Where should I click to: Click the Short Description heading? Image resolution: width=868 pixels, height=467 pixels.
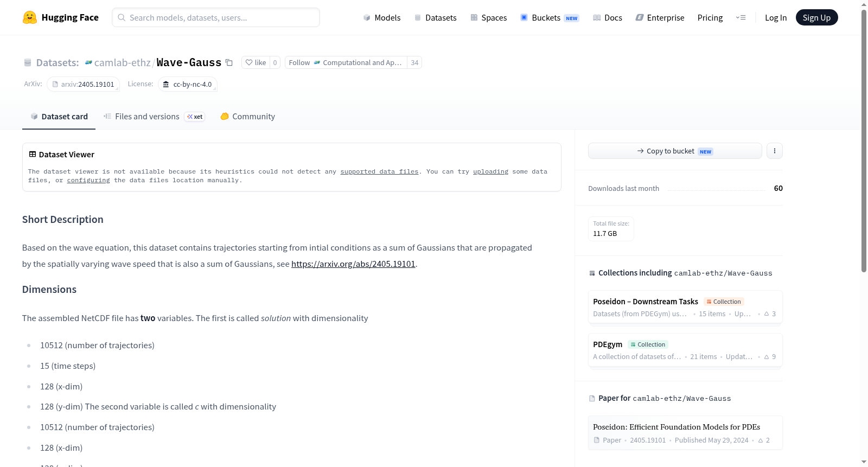pos(63,219)
